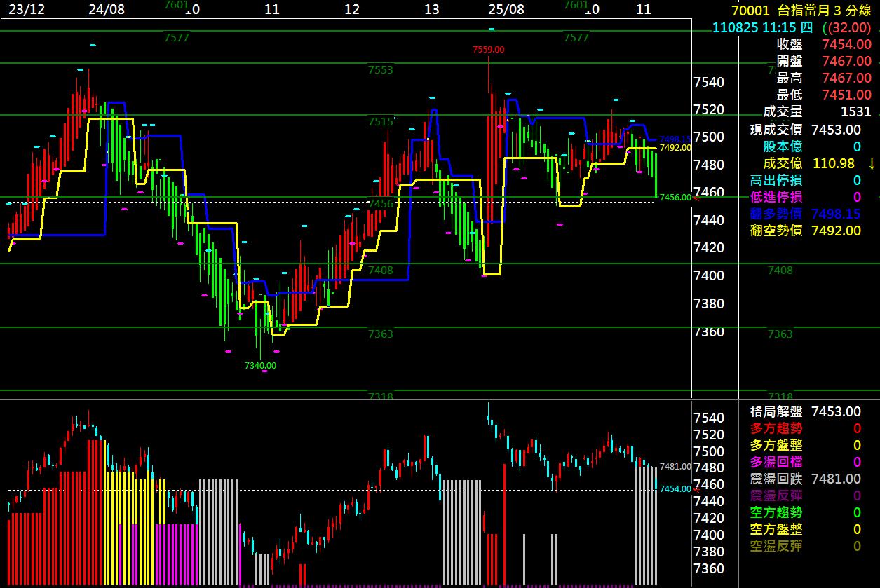
Task: Click the 7451.00 lowest price value
Action: [x=846, y=95]
